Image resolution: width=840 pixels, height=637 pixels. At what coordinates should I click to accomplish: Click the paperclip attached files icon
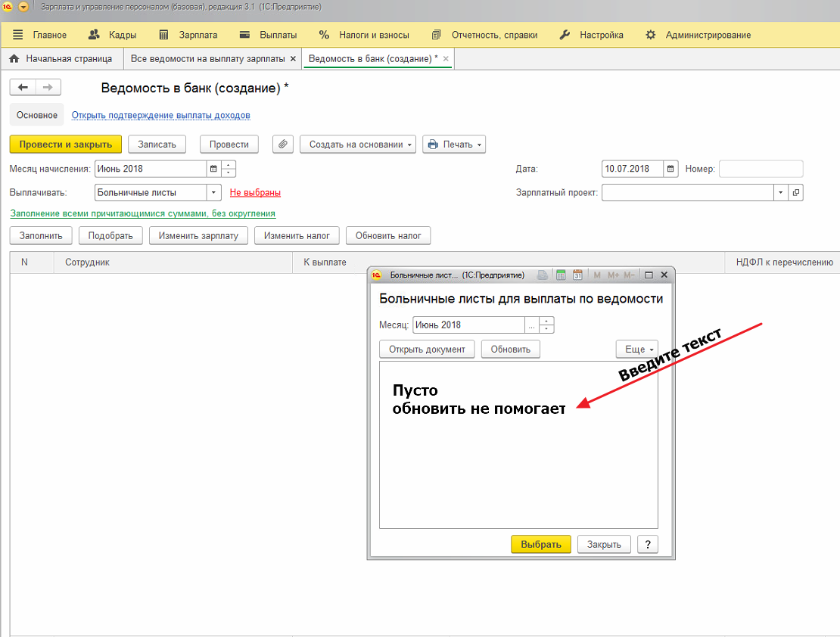[x=283, y=144]
